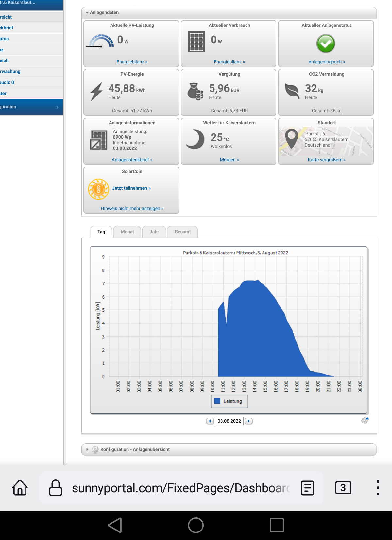This screenshot has height=540, width=392.
Task: Select the Gesamt tab
Action: [182, 232]
